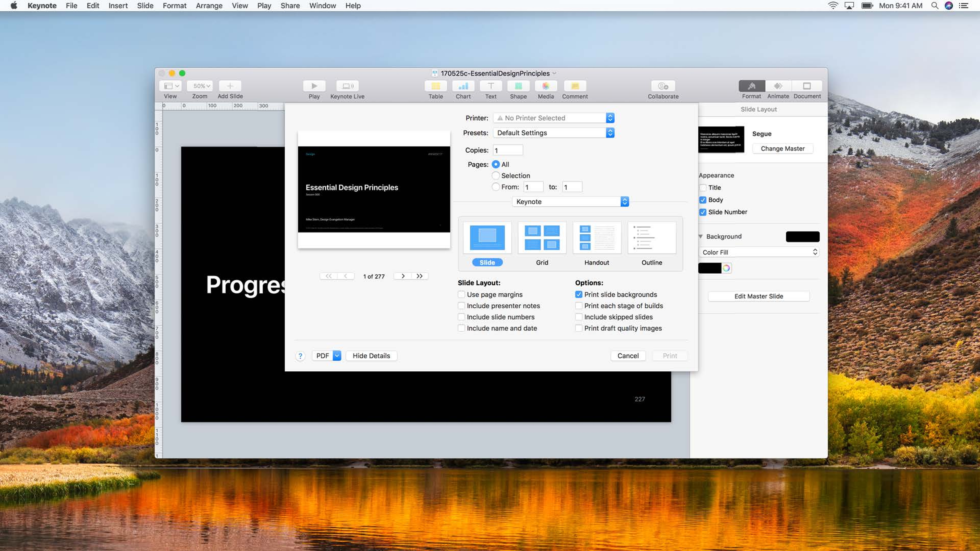Select the Grid print layout icon
The height and width of the screenshot is (551, 980).
coord(542,238)
